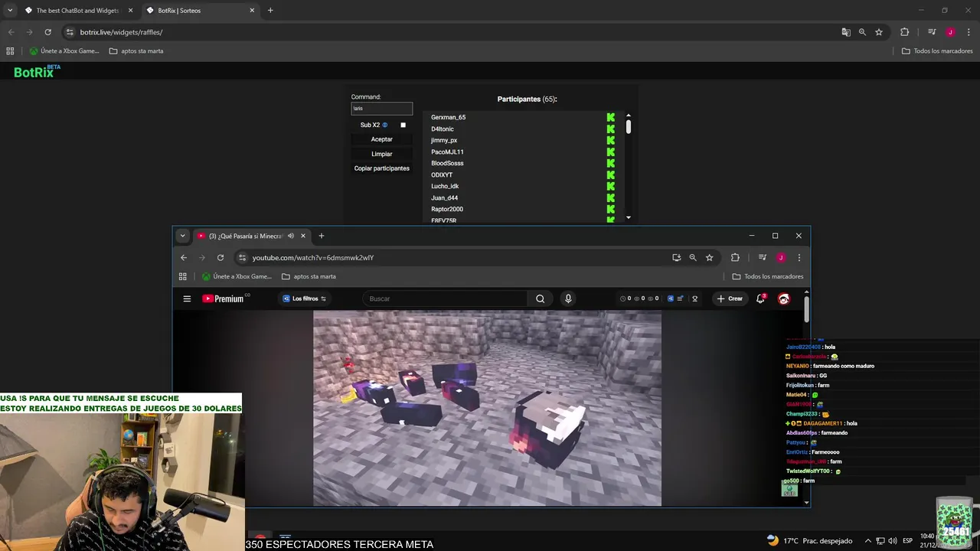980x551 pixels.
Task: Click Copiar participantes button
Action: point(381,168)
